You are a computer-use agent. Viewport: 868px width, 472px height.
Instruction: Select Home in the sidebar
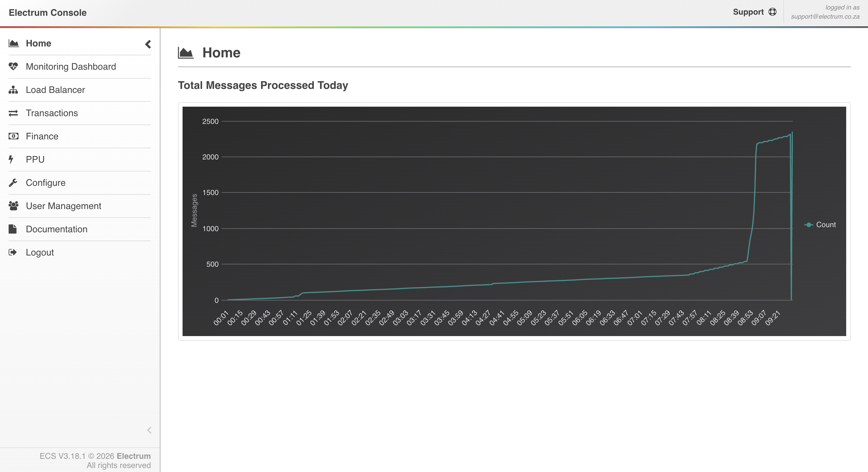pyautogui.click(x=38, y=43)
